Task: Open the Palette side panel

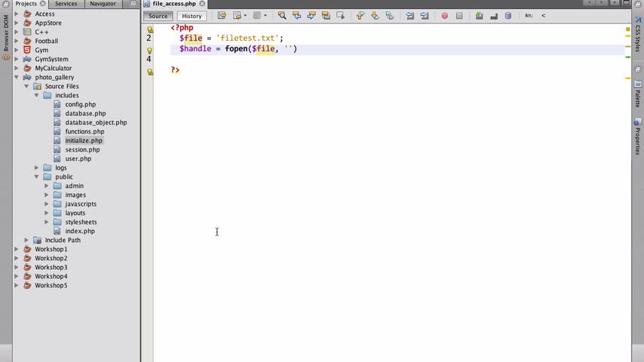Action: click(638, 94)
